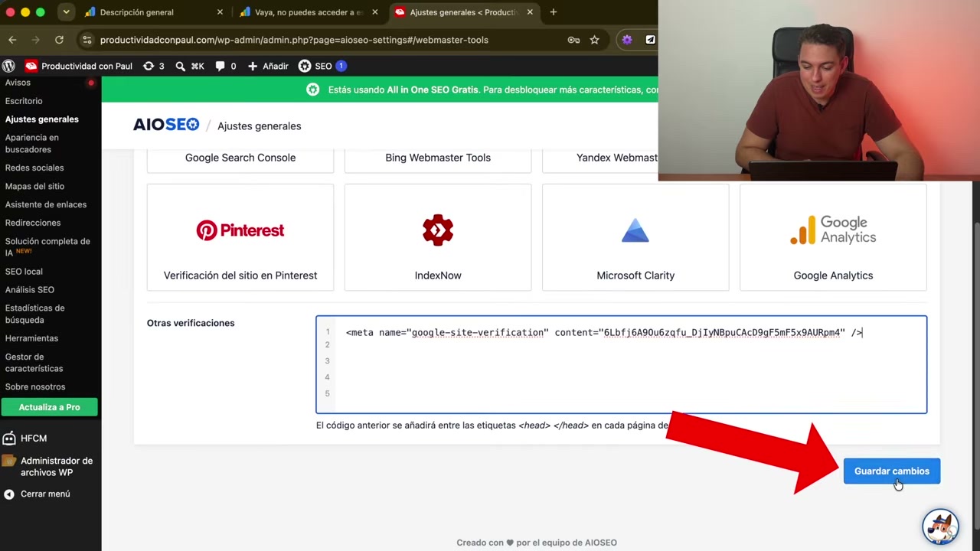Image resolution: width=980 pixels, height=551 pixels.
Task: Go back with the browser back arrow
Action: coord(12,40)
